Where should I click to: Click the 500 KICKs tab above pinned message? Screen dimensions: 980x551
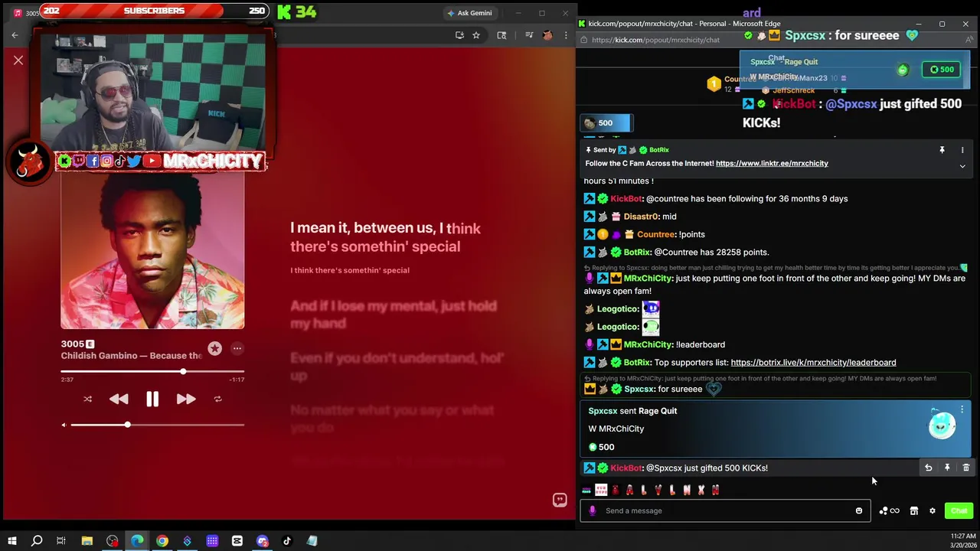[606, 123]
